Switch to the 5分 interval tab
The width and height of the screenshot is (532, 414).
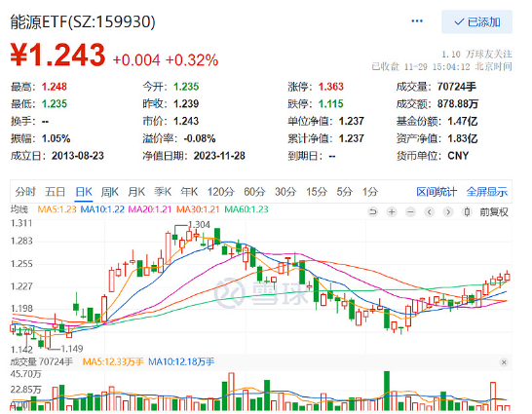(x=344, y=192)
